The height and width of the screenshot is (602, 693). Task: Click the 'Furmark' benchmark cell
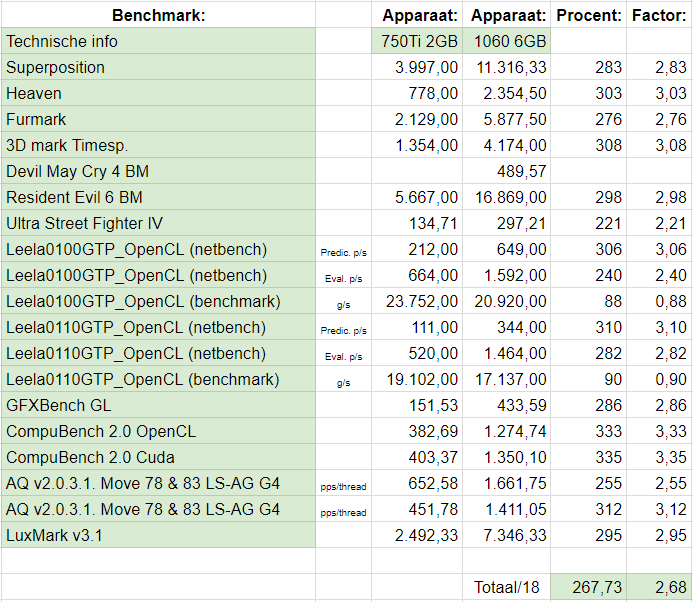(x=158, y=119)
